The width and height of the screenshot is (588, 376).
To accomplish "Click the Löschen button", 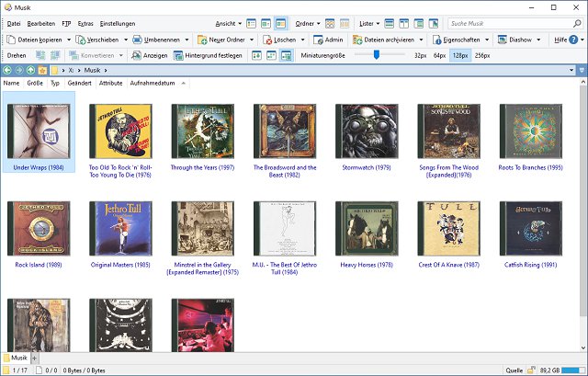I will (280, 40).
